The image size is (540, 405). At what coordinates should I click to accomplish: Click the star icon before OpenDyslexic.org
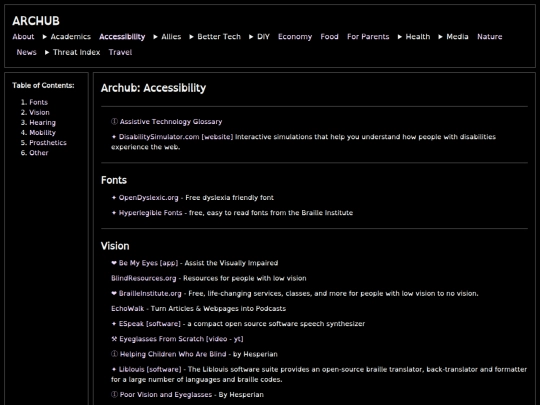114,198
